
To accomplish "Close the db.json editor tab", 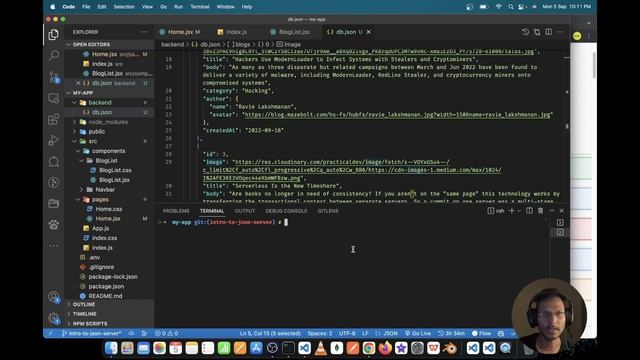I will 369,32.
